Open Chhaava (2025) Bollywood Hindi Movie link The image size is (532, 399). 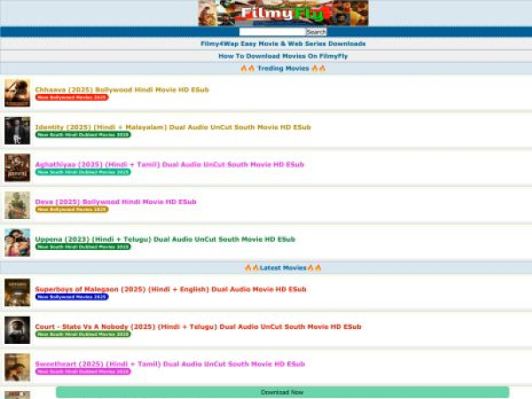(121, 90)
